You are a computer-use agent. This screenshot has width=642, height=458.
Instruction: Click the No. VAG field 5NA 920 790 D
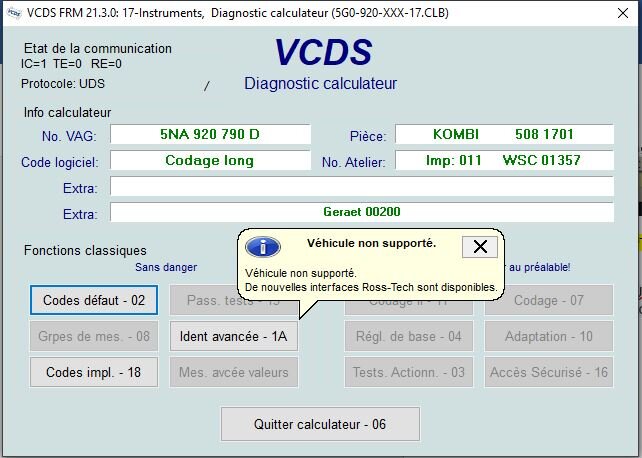coord(210,134)
